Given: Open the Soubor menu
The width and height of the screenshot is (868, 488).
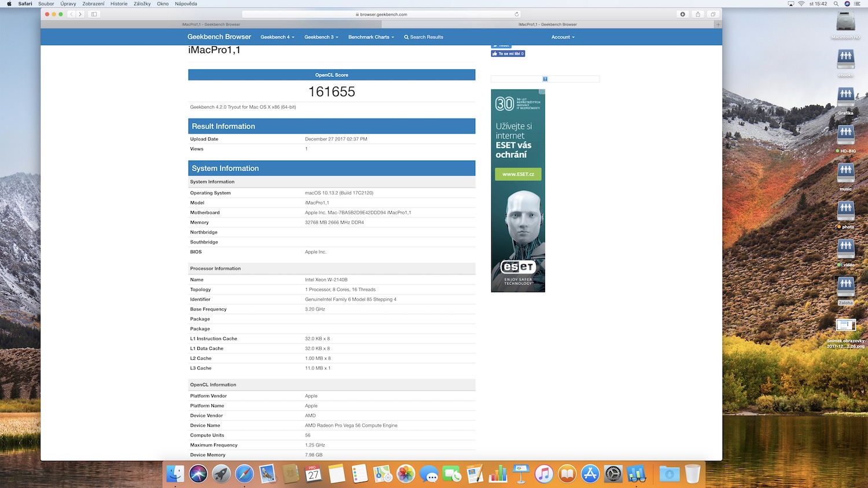Looking at the screenshot, I should [46, 3].
